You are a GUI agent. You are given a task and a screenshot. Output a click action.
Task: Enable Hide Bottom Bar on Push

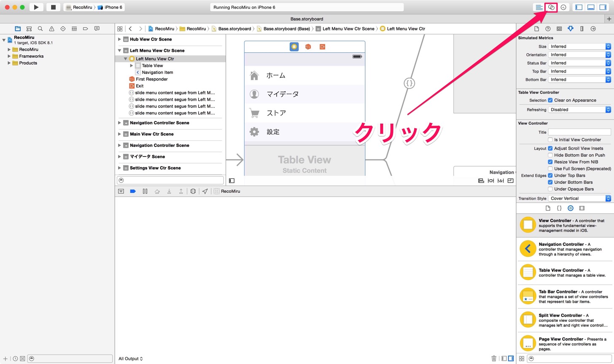pyautogui.click(x=550, y=155)
